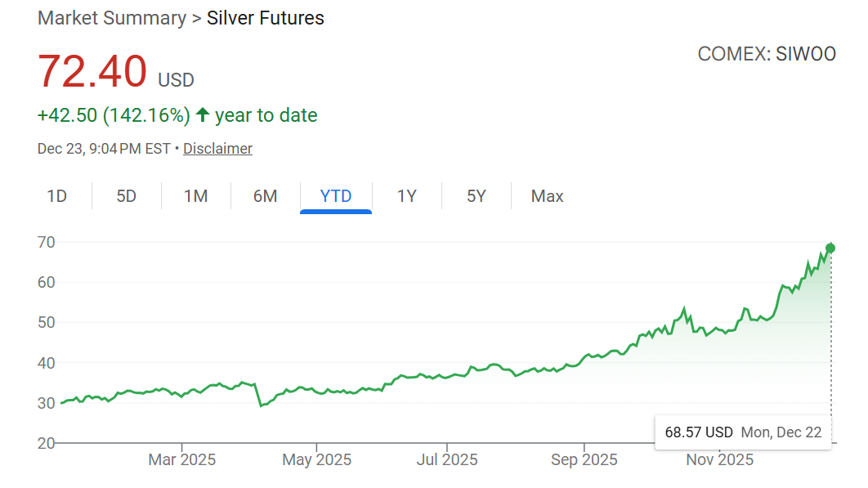Show the 1M price chart
This screenshot has width=868, height=488.
195,196
